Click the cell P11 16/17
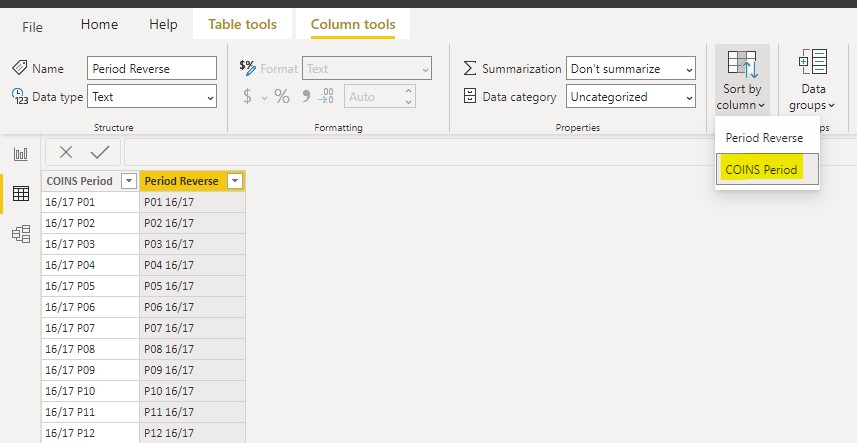 point(192,412)
